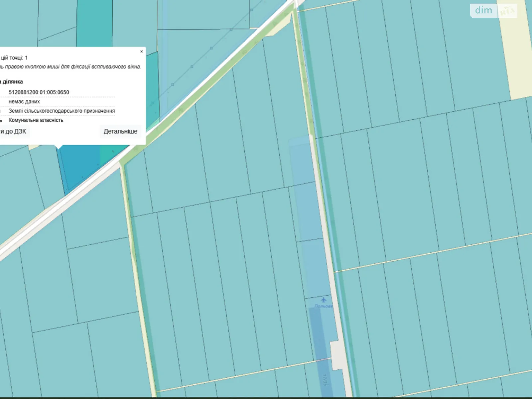Select 'Землі сільськогосподарського призначення' text row
This screenshot has width=532, height=399.
[62, 111]
